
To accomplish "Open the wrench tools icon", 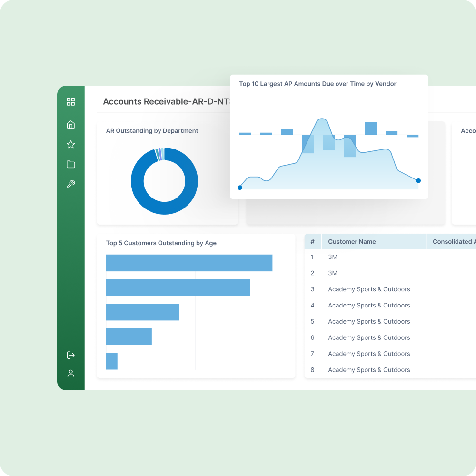I will coord(71,184).
